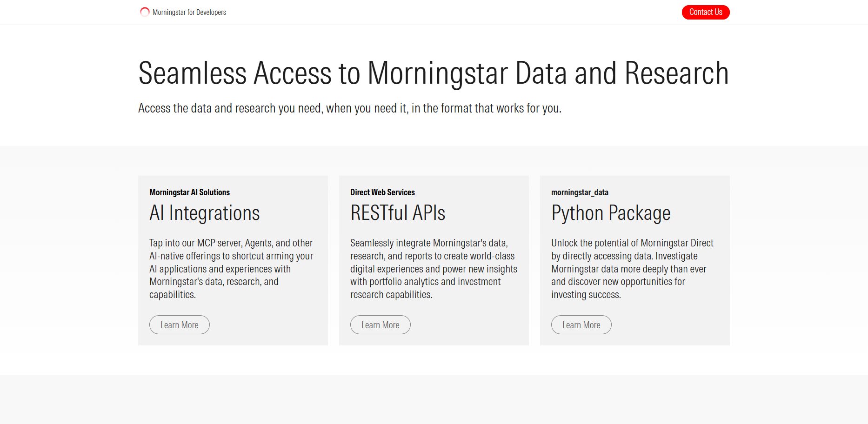Select the Python Package card heading
This screenshot has width=868, height=424.
611,213
